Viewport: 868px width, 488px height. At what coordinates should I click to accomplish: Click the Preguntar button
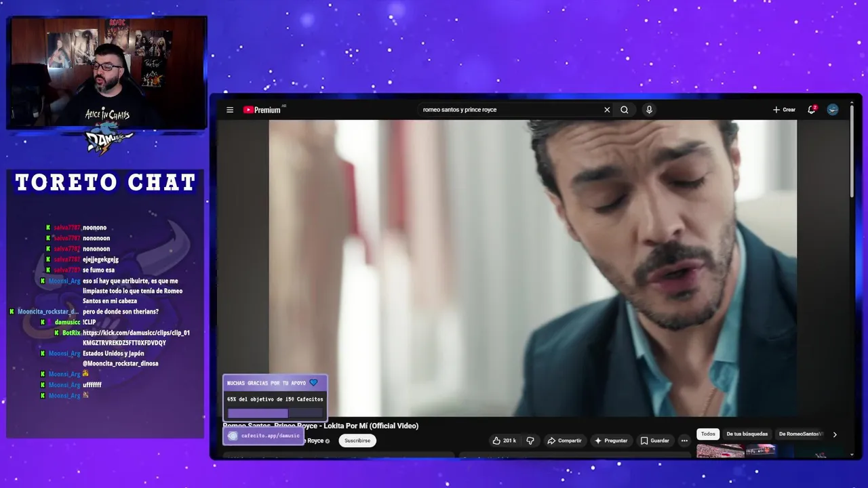pyautogui.click(x=611, y=441)
